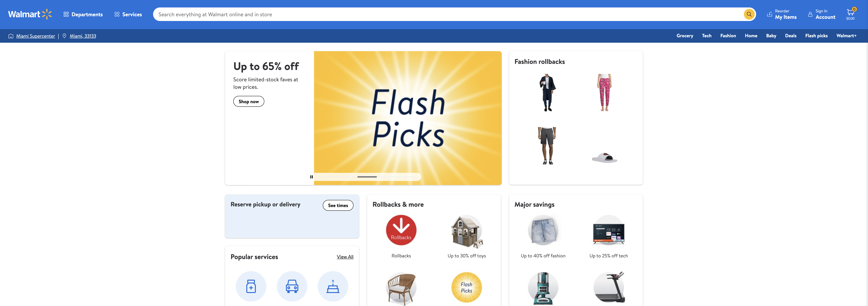Click the red Rollbacks arrow icon
868x306 pixels.
(x=401, y=230)
